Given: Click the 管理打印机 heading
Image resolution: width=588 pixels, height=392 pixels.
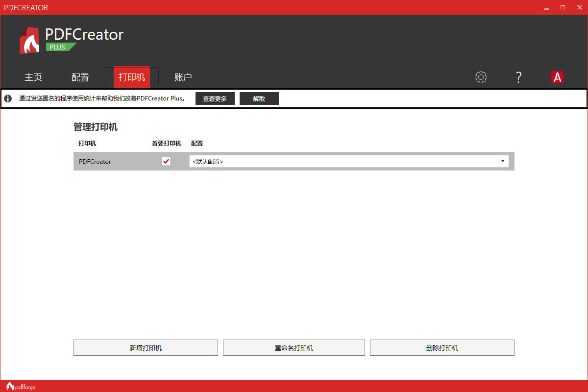Looking at the screenshot, I should 96,127.
